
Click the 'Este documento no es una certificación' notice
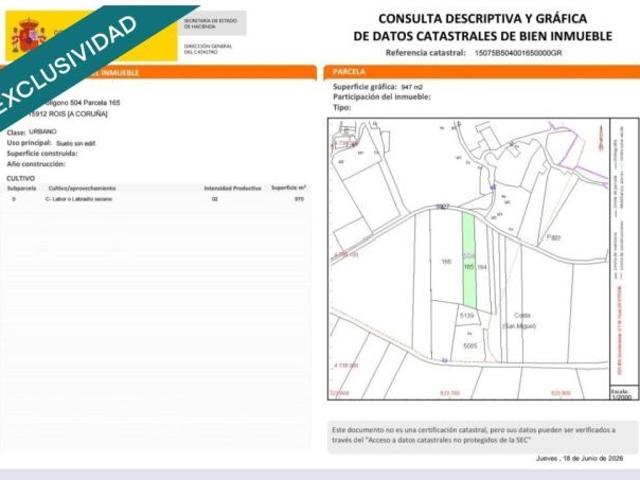point(482,435)
